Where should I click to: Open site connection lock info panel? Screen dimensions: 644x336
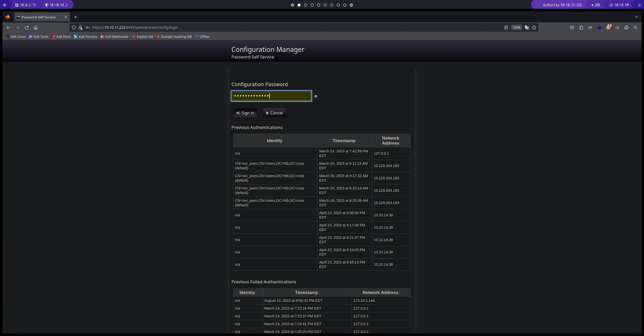pos(80,27)
